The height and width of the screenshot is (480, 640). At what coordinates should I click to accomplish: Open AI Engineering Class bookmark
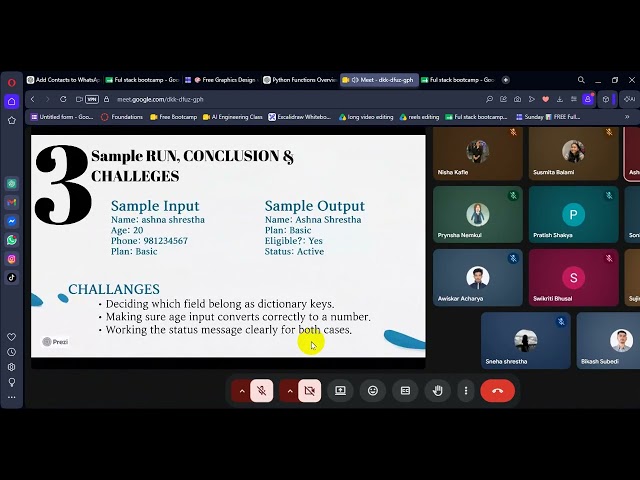click(x=233, y=117)
